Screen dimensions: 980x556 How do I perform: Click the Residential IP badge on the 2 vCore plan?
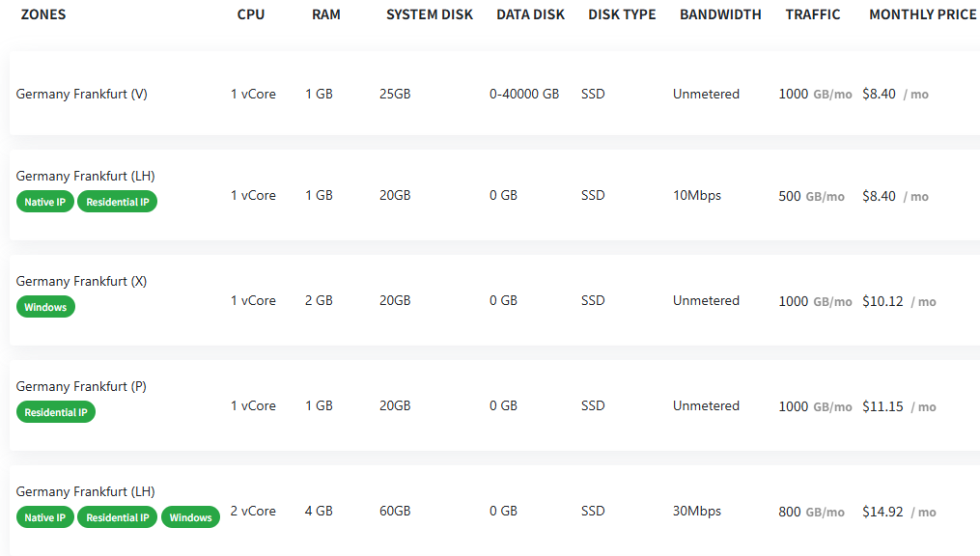(118, 517)
